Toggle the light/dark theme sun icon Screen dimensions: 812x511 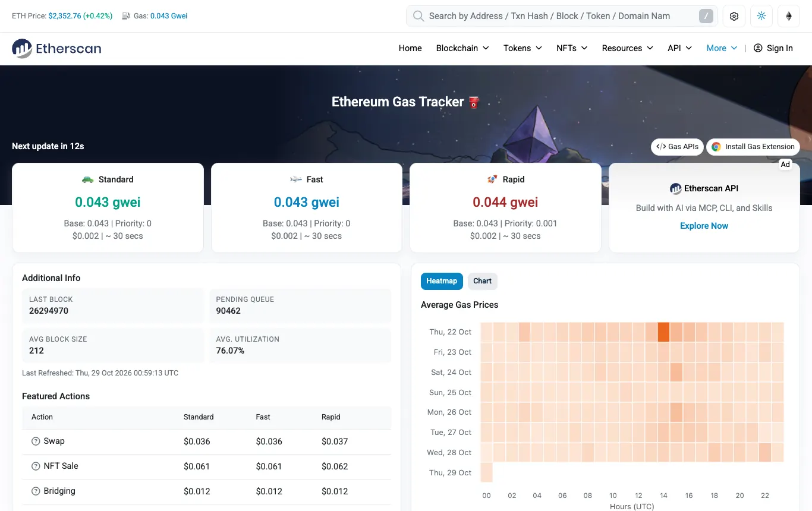[x=761, y=16]
